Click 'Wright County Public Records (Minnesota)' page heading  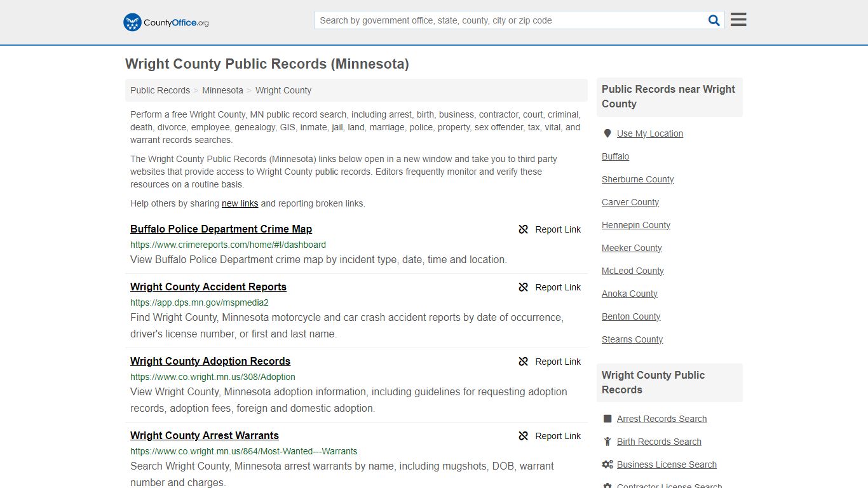[267, 64]
